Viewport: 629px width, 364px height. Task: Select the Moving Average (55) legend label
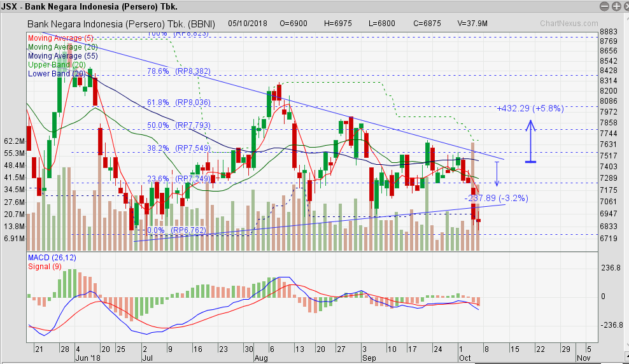[x=62, y=56]
